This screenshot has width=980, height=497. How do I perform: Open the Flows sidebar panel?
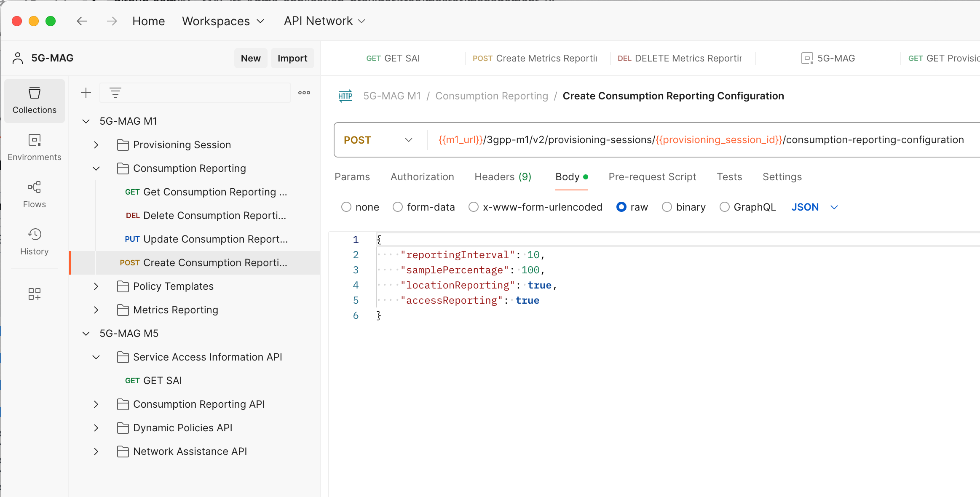point(34,194)
